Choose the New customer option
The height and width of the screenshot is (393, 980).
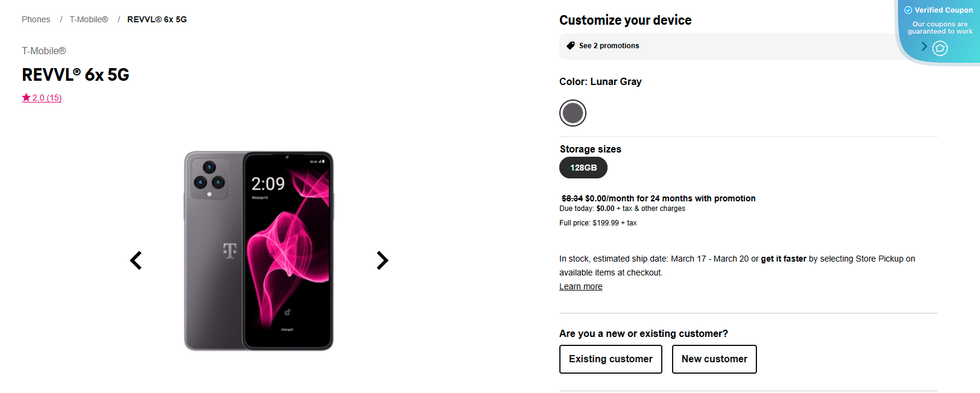714,359
